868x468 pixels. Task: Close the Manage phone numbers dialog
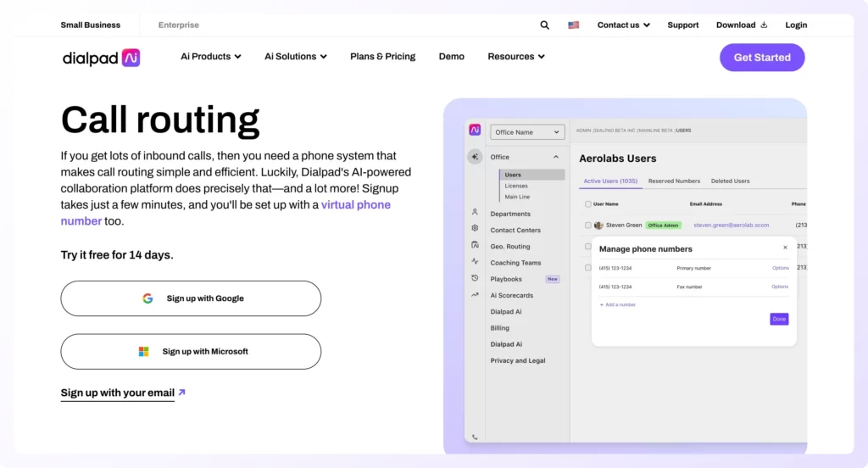[785, 248]
